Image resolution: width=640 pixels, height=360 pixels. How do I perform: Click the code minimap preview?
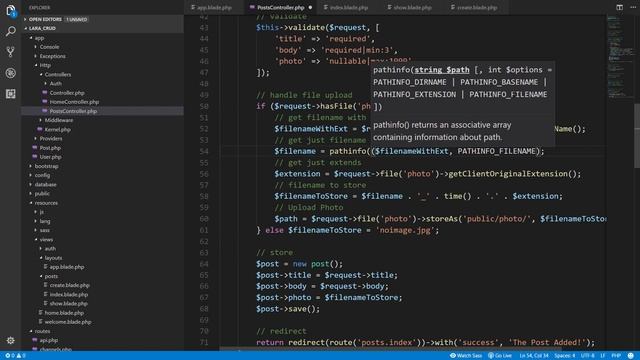[620, 57]
